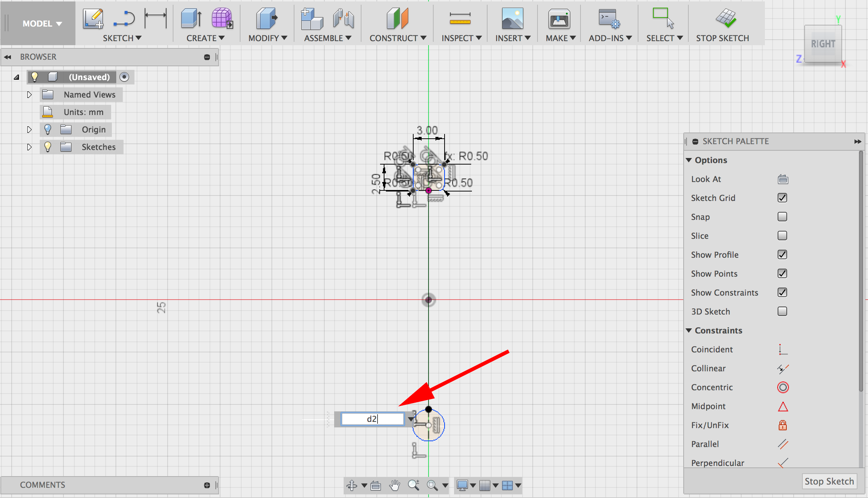Collapse the Constraints section in Sketch Palette
Viewport: 868px width, 498px height.
pos(689,331)
